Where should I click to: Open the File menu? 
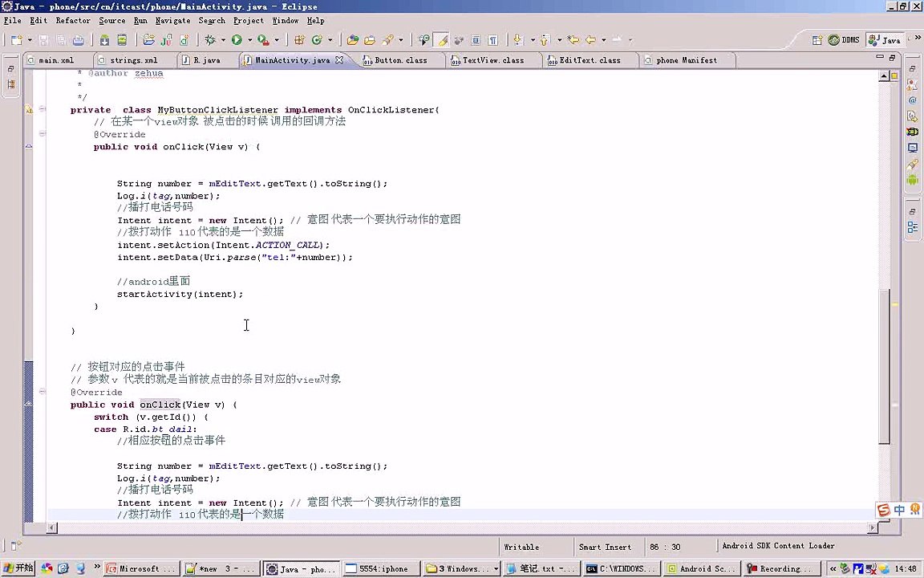point(12,21)
